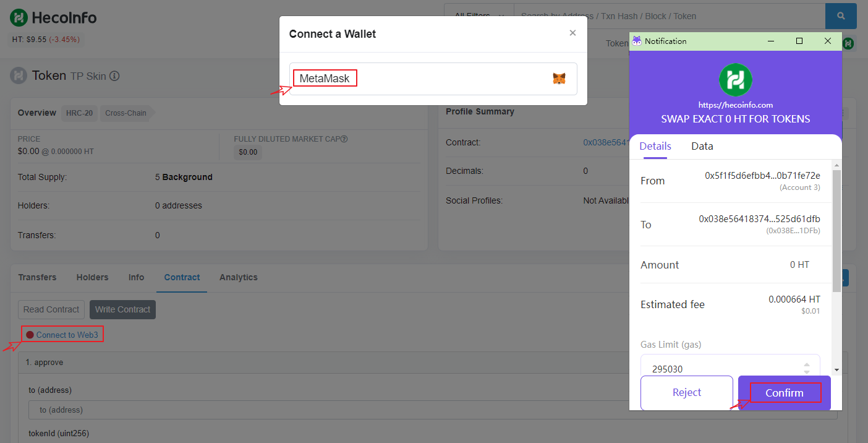Click the red status dot beside Connect to Web3

coord(30,335)
